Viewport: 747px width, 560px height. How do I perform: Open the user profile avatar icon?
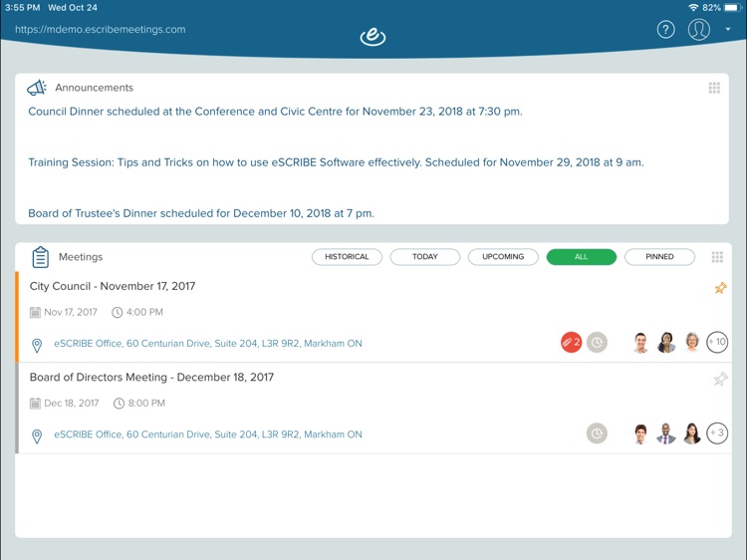coord(699,29)
